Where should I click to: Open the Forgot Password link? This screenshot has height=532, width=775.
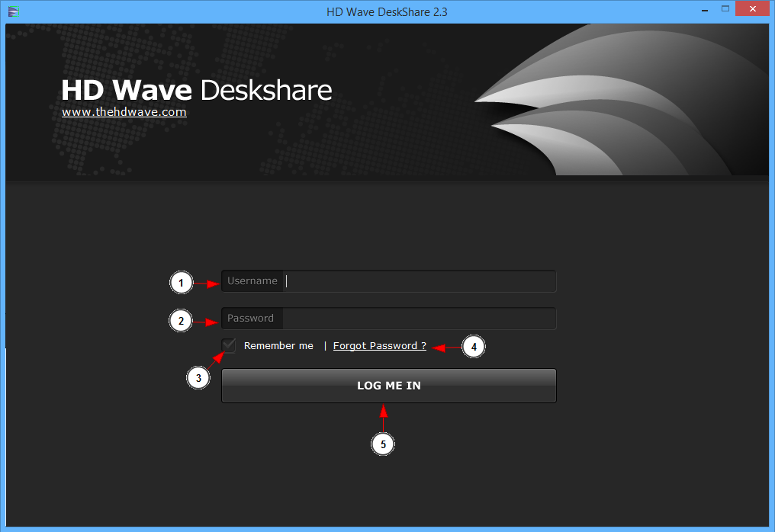coord(380,346)
